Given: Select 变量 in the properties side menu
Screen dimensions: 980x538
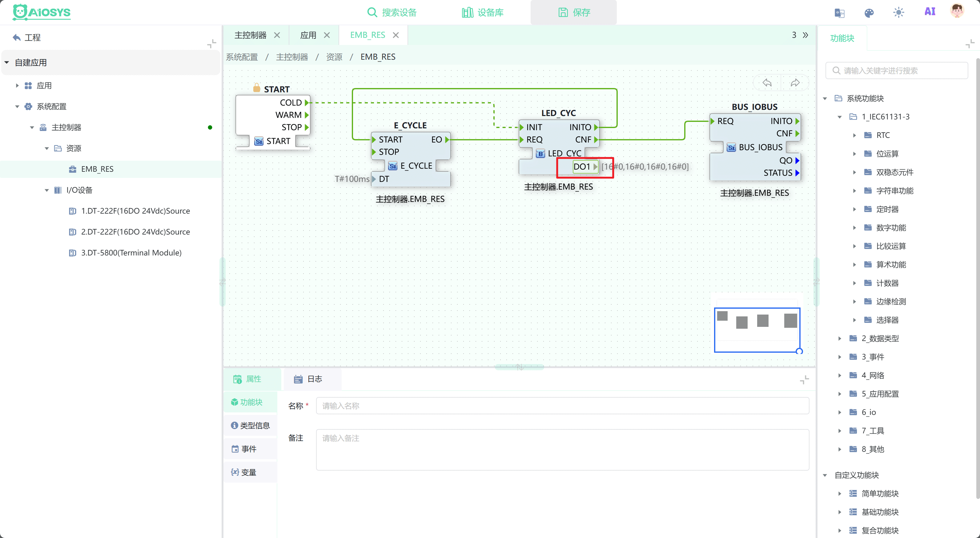Looking at the screenshot, I should [x=250, y=472].
